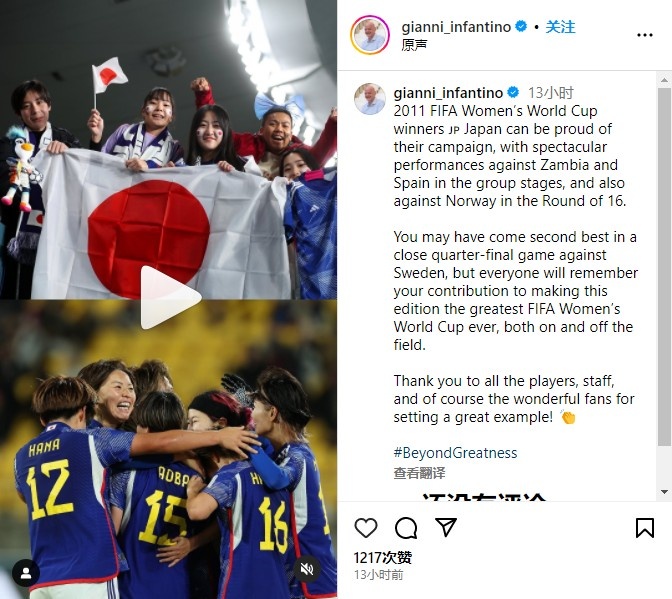The width and height of the screenshot is (672, 599).
Task: View the 1217次赞 likes list
Action: 382,557
